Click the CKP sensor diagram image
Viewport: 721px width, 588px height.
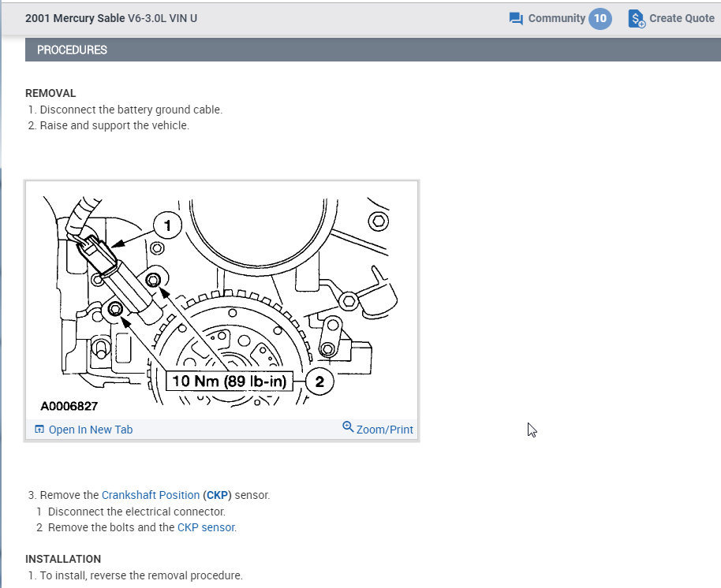(222, 301)
